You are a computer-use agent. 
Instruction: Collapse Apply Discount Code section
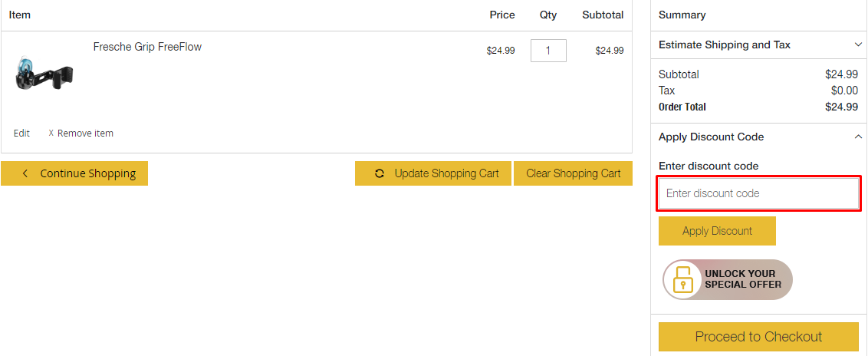click(758, 137)
